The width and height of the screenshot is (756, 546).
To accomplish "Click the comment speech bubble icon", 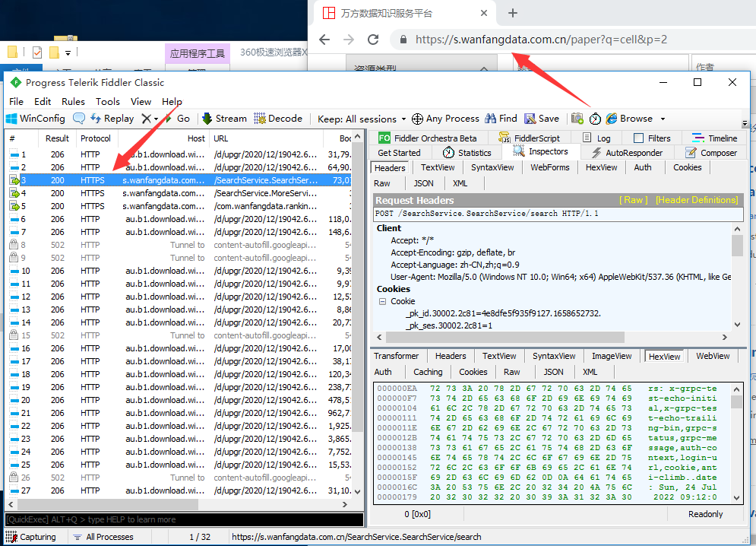I will point(79,119).
